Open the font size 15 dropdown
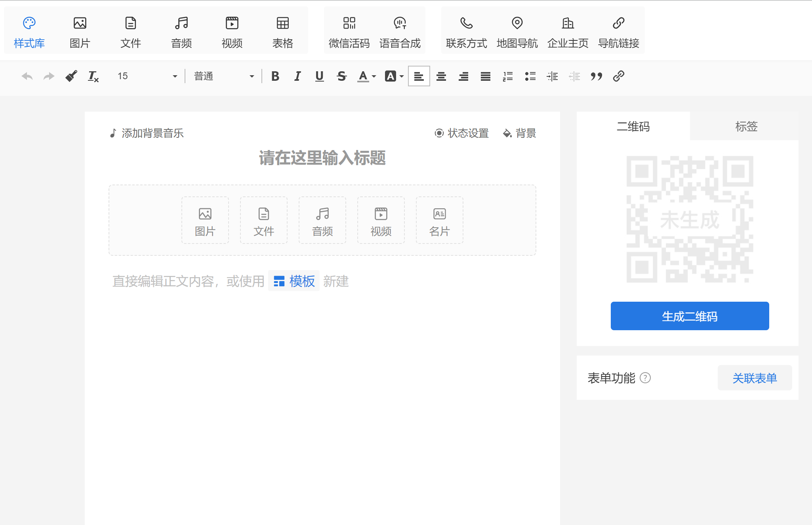The image size is (812, 525). [147, 76]
